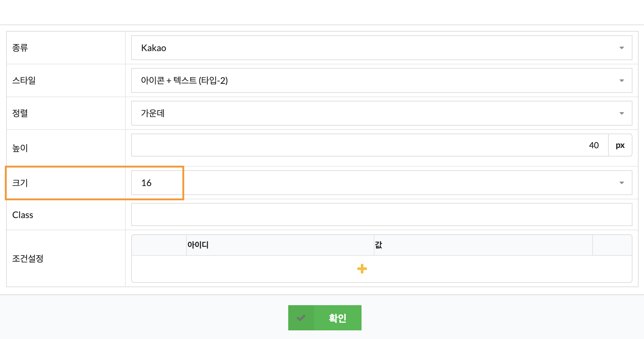Click the 스타일 dropdown arrow

click(x=621, y=81)
